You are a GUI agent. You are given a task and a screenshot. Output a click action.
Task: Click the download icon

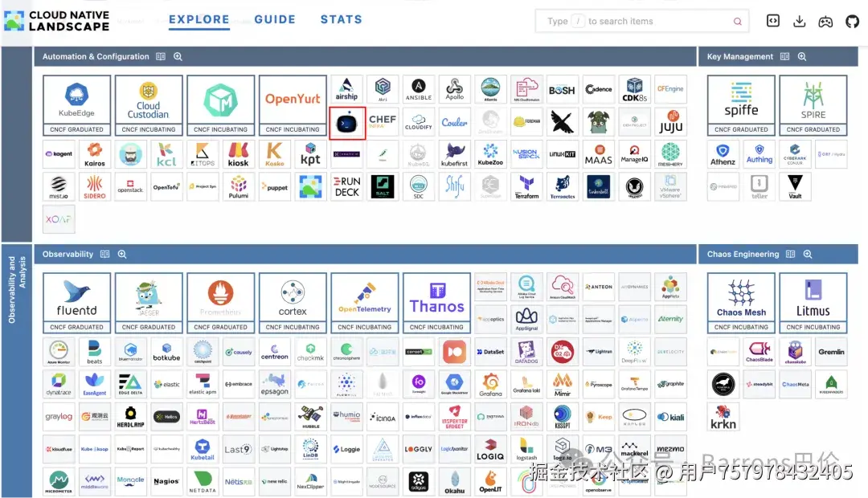coord(800,22)
